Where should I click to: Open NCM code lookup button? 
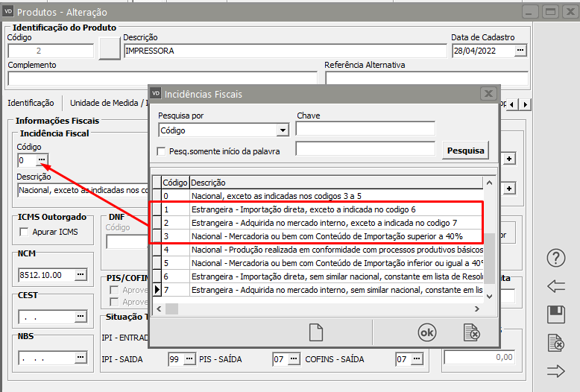point(80,275)
